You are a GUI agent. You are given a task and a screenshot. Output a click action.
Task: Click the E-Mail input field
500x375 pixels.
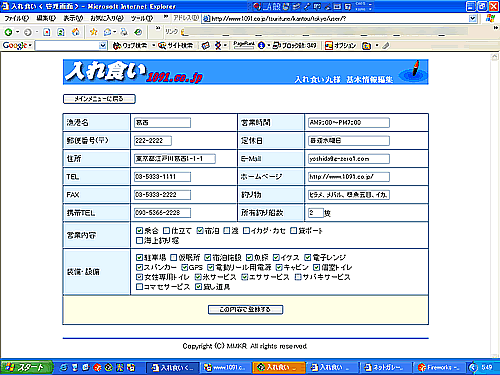[x=349, y=159]
